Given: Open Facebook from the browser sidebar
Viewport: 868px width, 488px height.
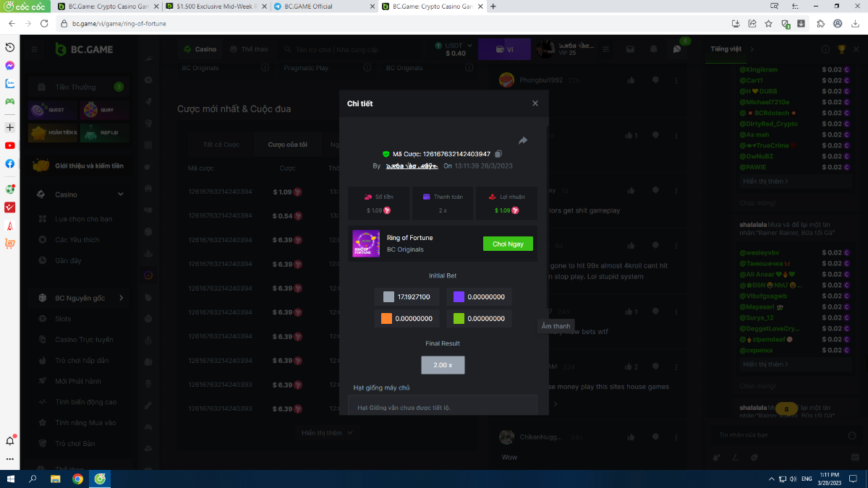Looking at the screenshot, I should (x=10, y=163).
